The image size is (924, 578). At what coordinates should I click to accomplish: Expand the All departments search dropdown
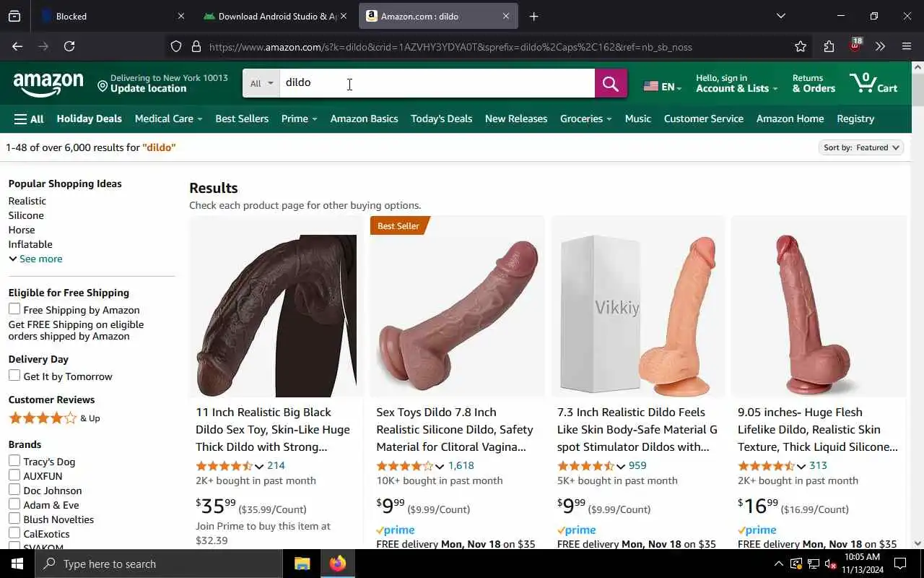(x=261, y=84)
